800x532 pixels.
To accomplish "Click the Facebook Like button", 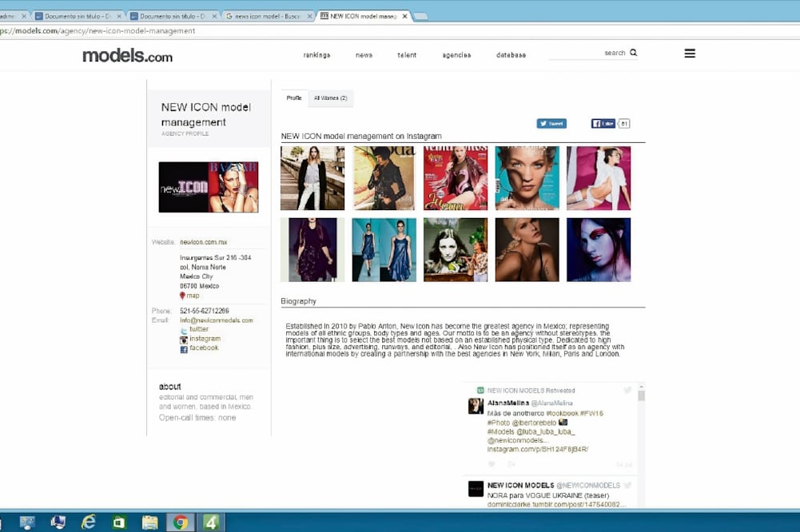I will click(x=605, y=123).
